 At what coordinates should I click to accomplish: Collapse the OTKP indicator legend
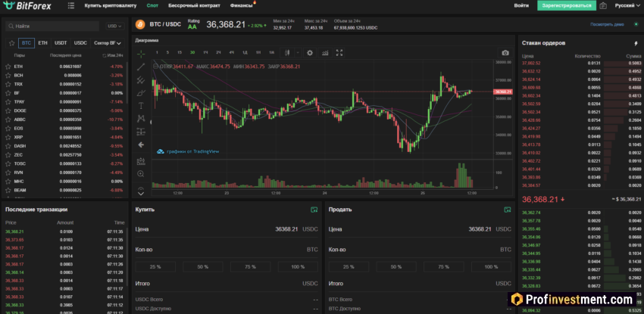tap(155, 67)
